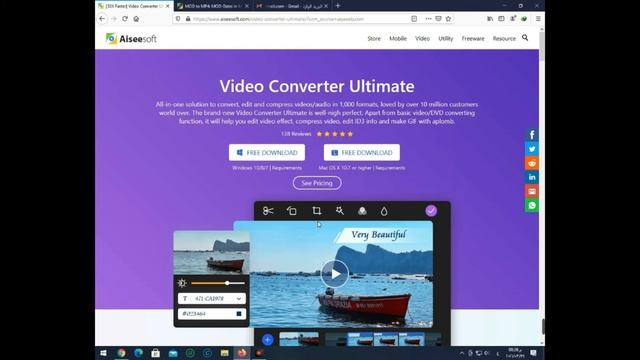
Task: Select the magic wand enhance icon
Action: coord(340,211)
